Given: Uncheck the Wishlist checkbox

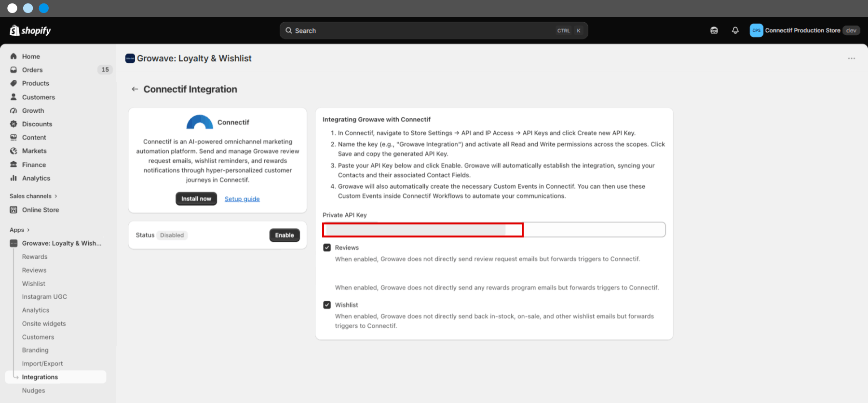Looking at the screenshot, I should [327, 305].
